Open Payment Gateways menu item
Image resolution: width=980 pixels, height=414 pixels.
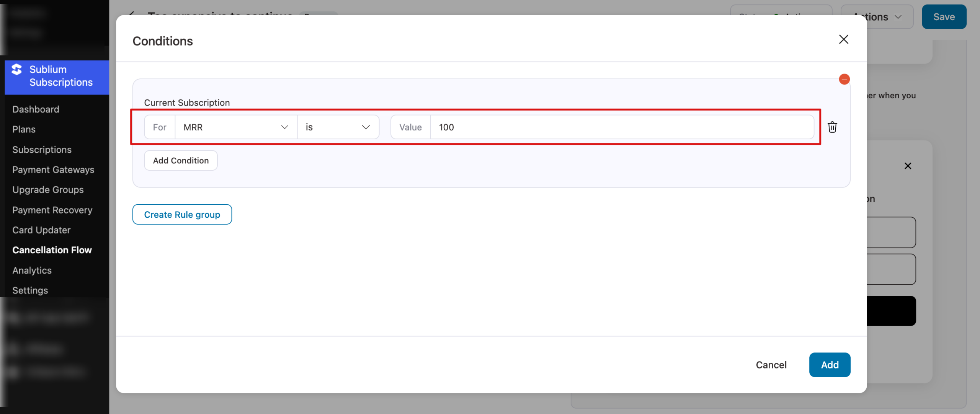(x=53, y=170)
